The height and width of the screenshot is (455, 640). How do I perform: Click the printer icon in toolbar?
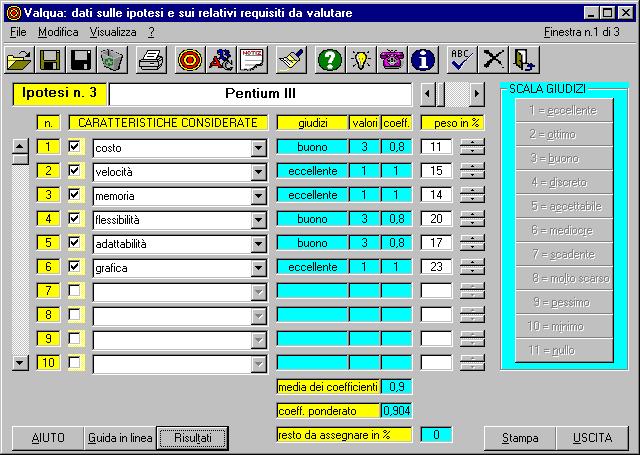pos(150,59)
